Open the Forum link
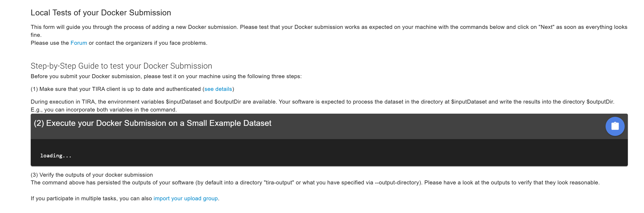This screenshot has height=213, width=644. click(79, 43)
